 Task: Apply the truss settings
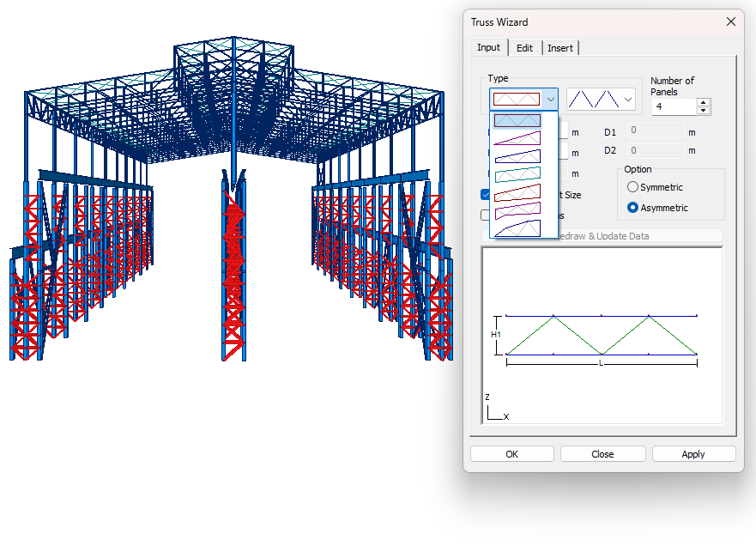click(693, 453)
